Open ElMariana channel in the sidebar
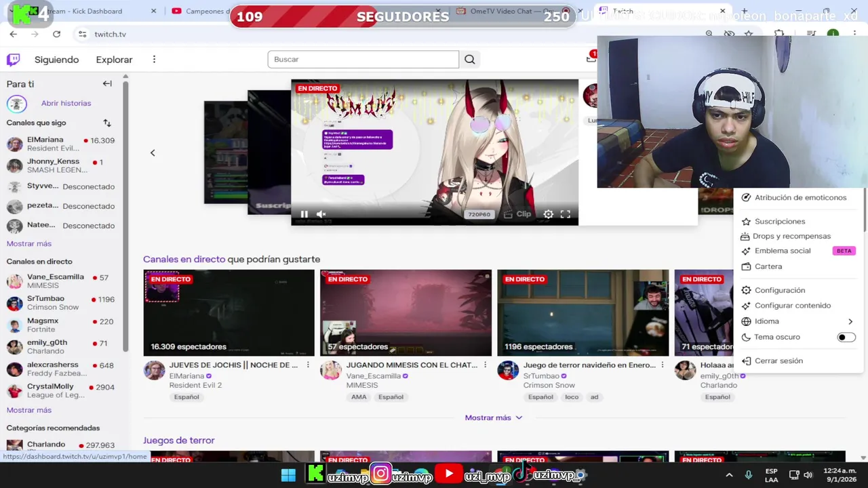 tap(61, 144)
